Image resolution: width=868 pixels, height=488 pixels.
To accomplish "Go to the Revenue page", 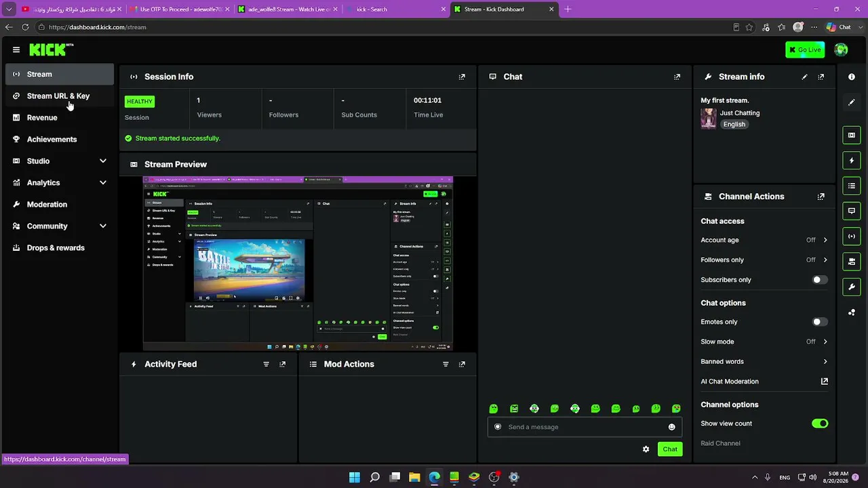I will 60,118.
